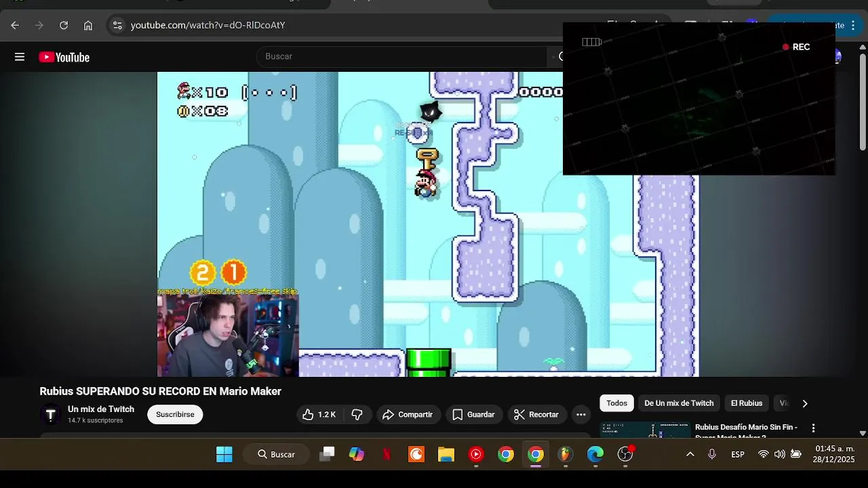Switch the ESP input language
Viewport: 868px width, 488px height.
click(x=738, y=454)
